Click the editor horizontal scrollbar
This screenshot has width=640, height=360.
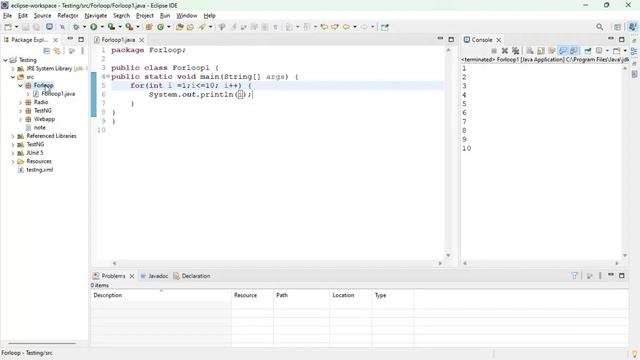[277, 263]
